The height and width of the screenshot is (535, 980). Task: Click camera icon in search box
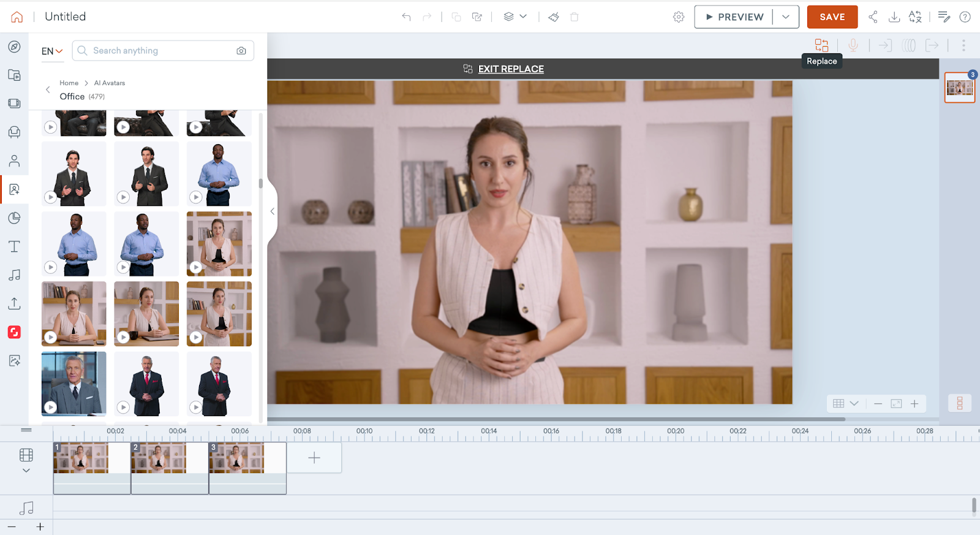241,51
